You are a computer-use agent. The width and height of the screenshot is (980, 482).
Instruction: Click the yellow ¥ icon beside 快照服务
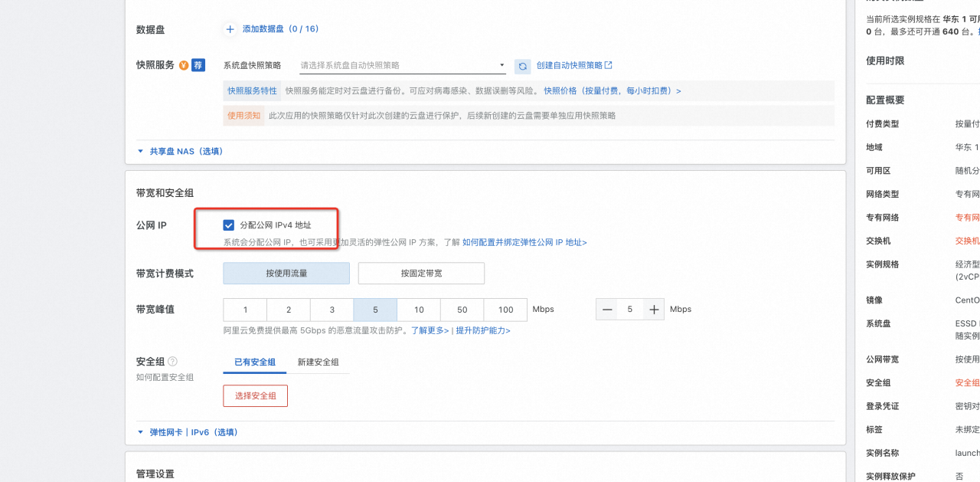tap(184, 65)
